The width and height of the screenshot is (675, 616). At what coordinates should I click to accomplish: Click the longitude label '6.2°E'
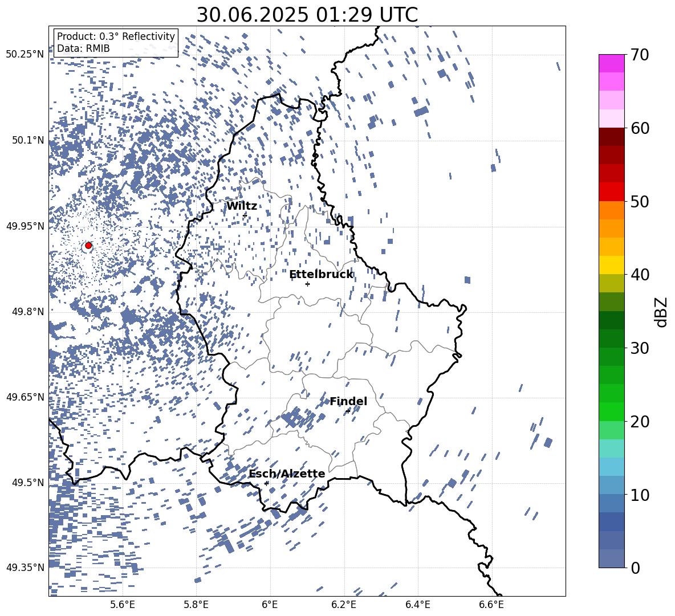pos(344,605)
